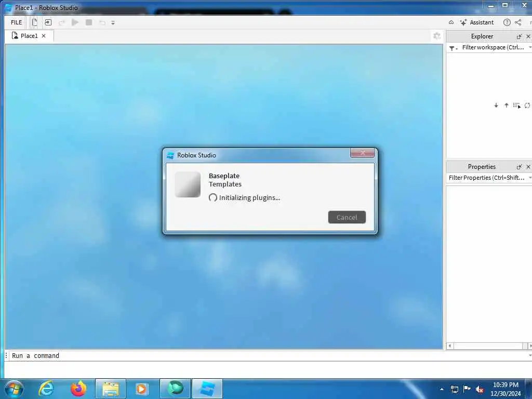
Task: Launch Internet Explorer from taskbar
Action: tap(46, 389)
